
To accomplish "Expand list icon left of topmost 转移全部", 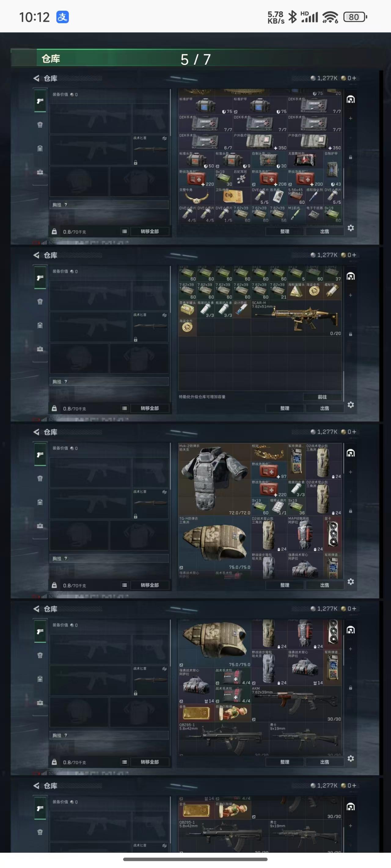I will [125, 231].
